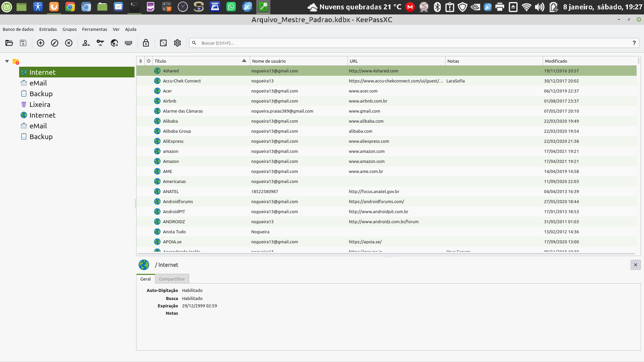The height and width of the screenshot is (362, 644).
Task: Select the last Backup group
Action: pos(77,136)
